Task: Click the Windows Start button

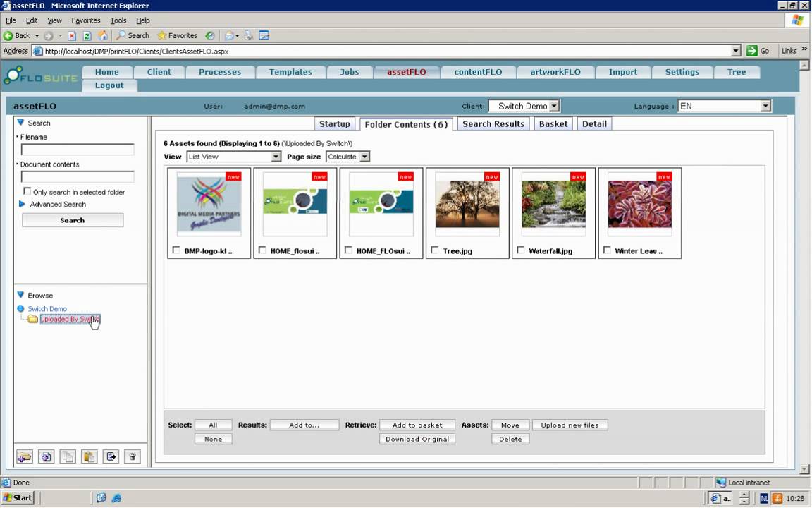Action: tap(18, 498)
